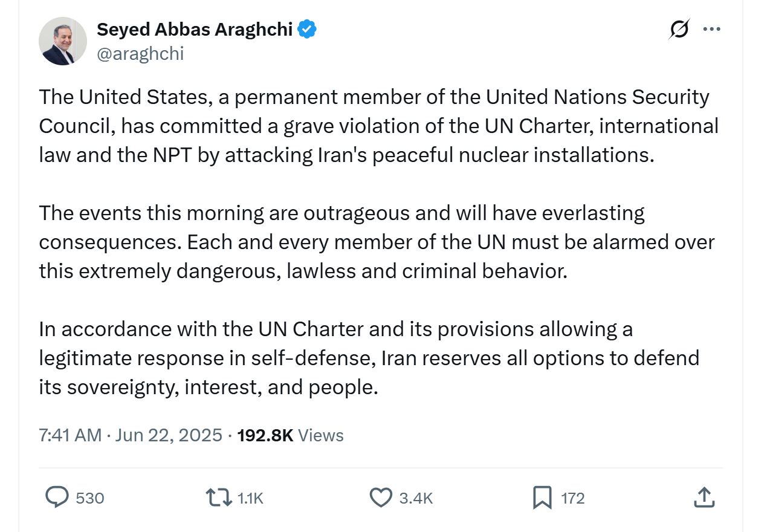
Task: Click the @araghchi handle
Action: (x=140, y=54)
